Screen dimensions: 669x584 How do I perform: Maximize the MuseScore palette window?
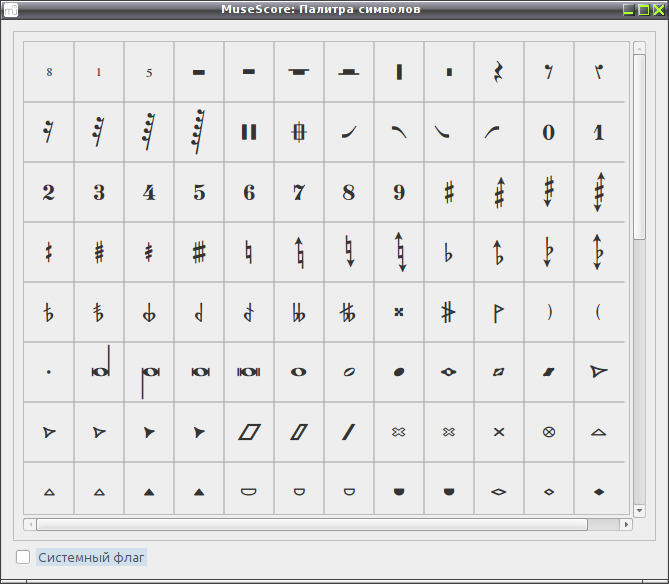coord(643,9)
